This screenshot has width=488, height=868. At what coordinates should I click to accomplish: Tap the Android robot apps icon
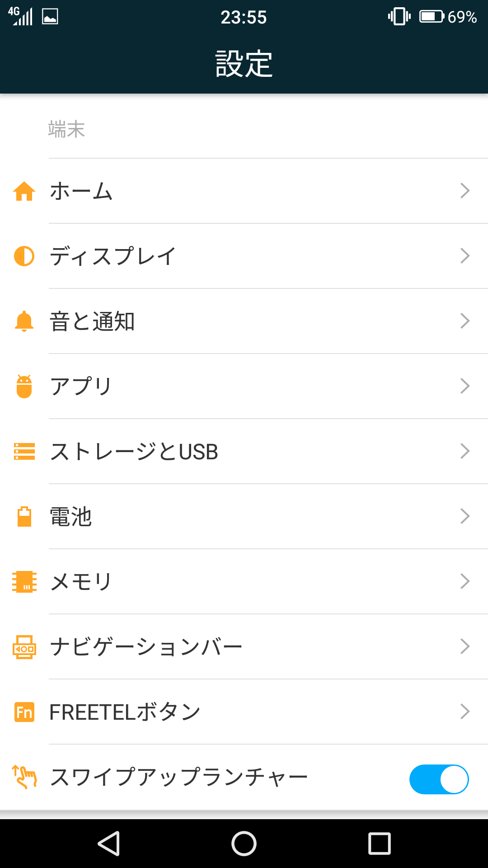pos(24,387)
